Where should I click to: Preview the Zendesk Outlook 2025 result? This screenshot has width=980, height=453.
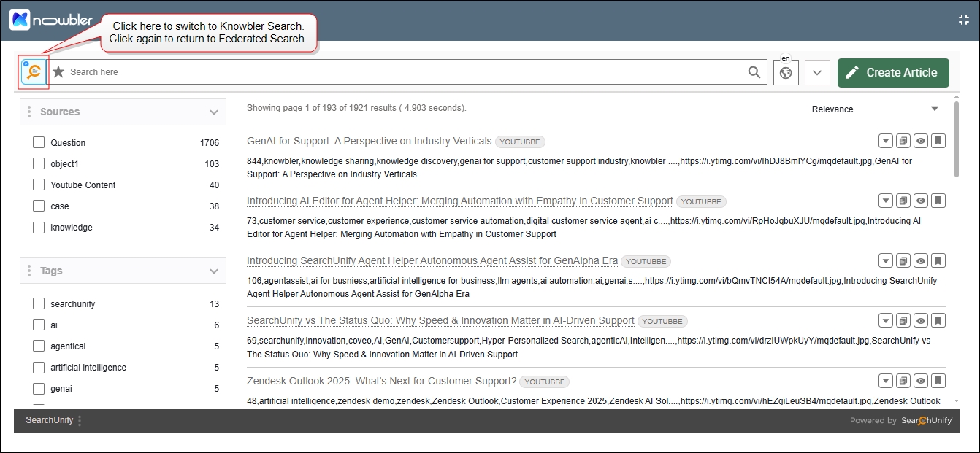(921, 381)
